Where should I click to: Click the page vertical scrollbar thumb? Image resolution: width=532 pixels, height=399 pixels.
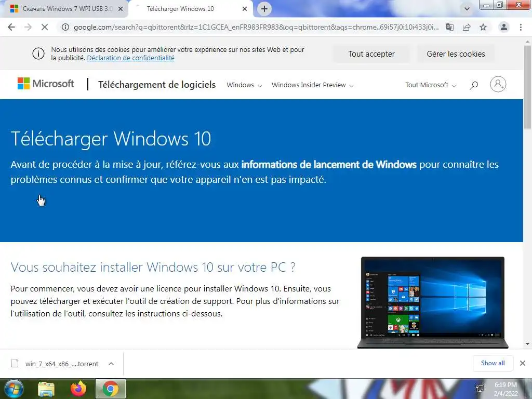[x=527, y=87]
